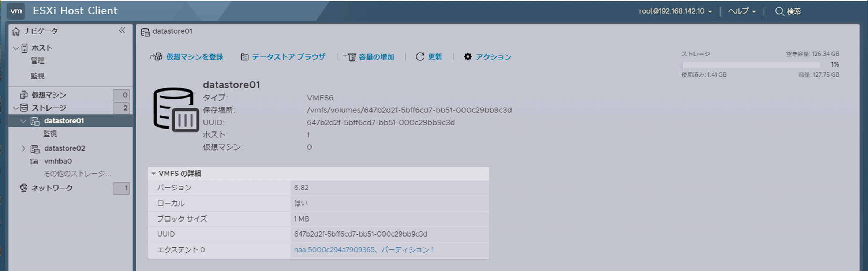Click the datastore02 icon in navigator tree
Screen dimensions: 868x271
click(35, 149)
